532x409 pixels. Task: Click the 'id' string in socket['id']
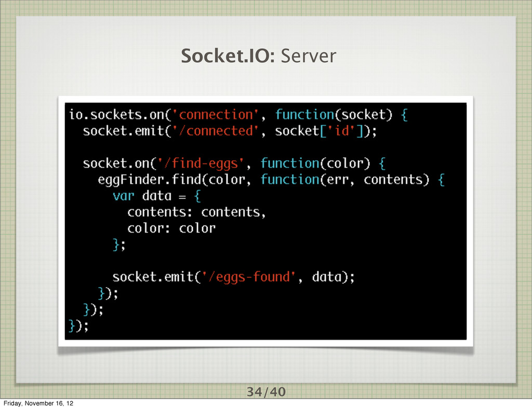[x=342, y=131]
